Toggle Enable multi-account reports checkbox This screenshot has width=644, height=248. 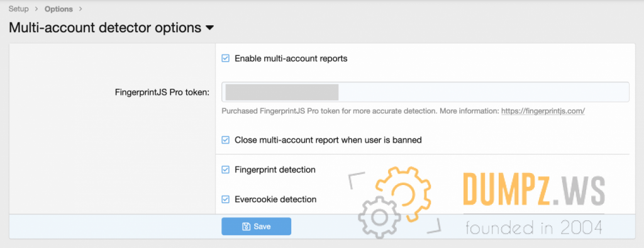(226, 59)
